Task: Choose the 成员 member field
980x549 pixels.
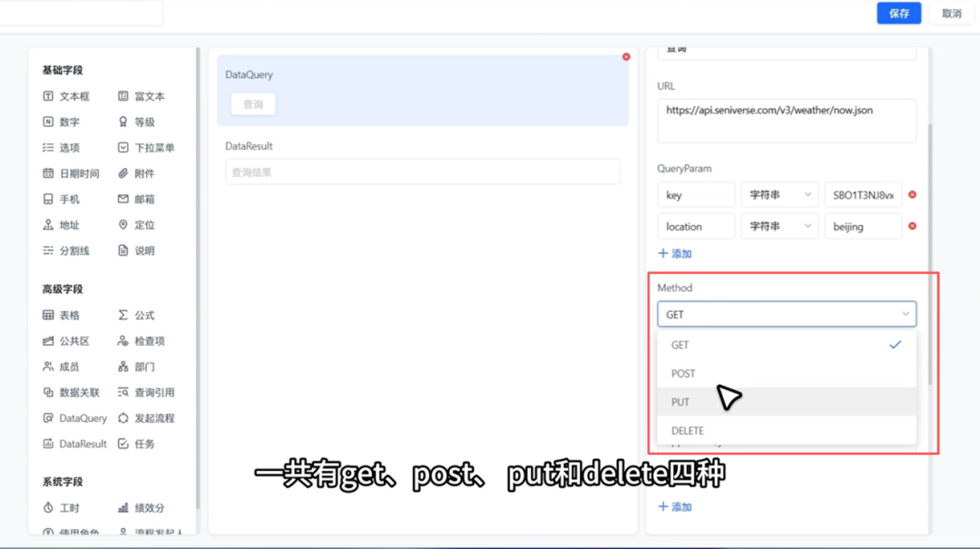Action: [62, 367]
